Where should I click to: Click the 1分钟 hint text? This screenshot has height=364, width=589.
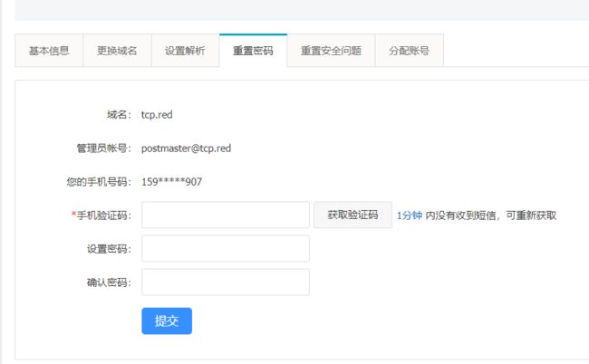click(409, 216)
